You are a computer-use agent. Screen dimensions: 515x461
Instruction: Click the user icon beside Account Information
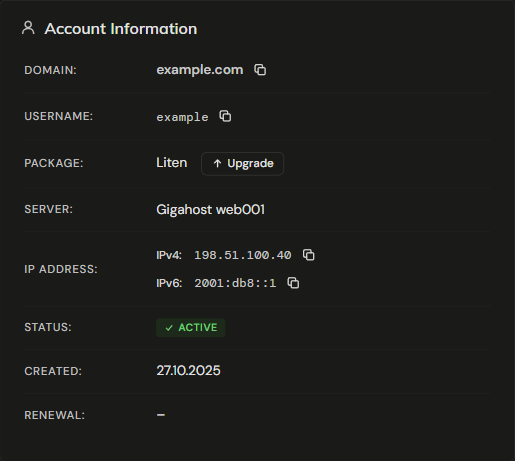click(28, 28)
